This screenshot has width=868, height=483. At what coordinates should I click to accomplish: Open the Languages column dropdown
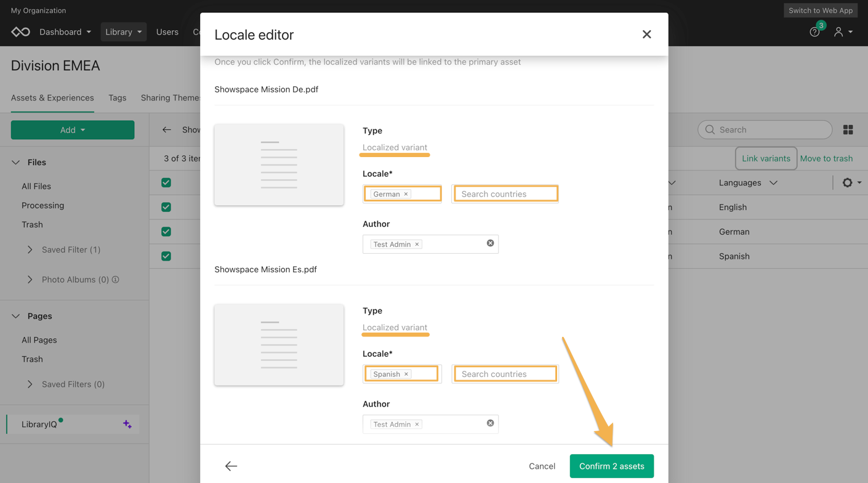[774, 183]
